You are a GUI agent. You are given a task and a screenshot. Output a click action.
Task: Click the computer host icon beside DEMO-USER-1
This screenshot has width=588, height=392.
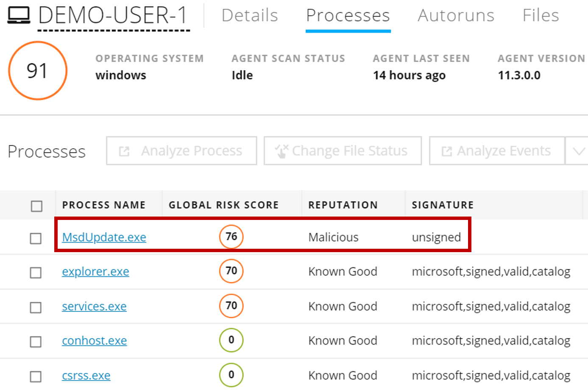pos(19,15)
